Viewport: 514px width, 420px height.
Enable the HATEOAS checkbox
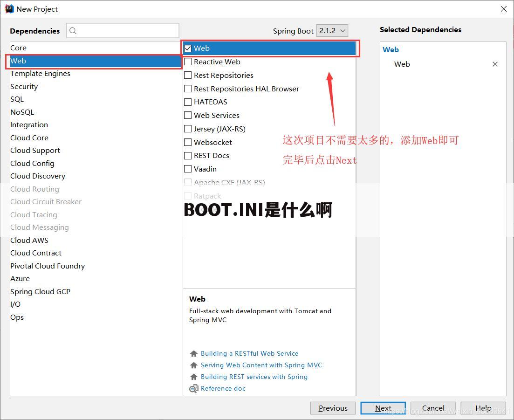pos(188,102)
